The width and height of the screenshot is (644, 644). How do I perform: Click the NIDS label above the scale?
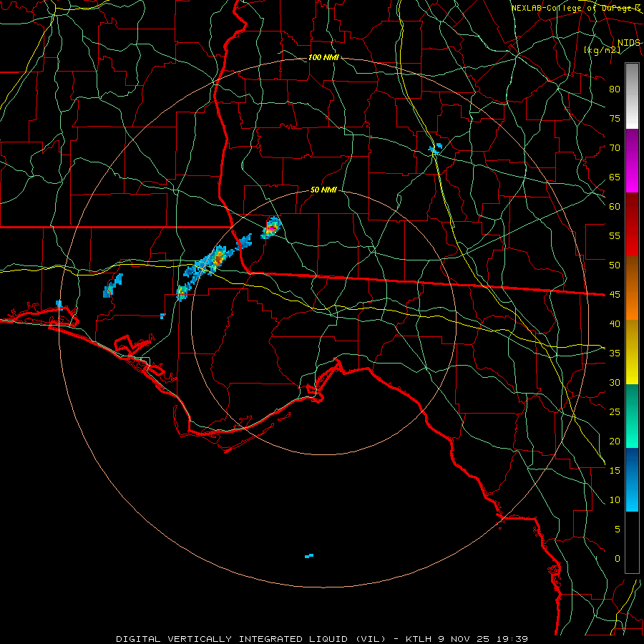[628, 43]
